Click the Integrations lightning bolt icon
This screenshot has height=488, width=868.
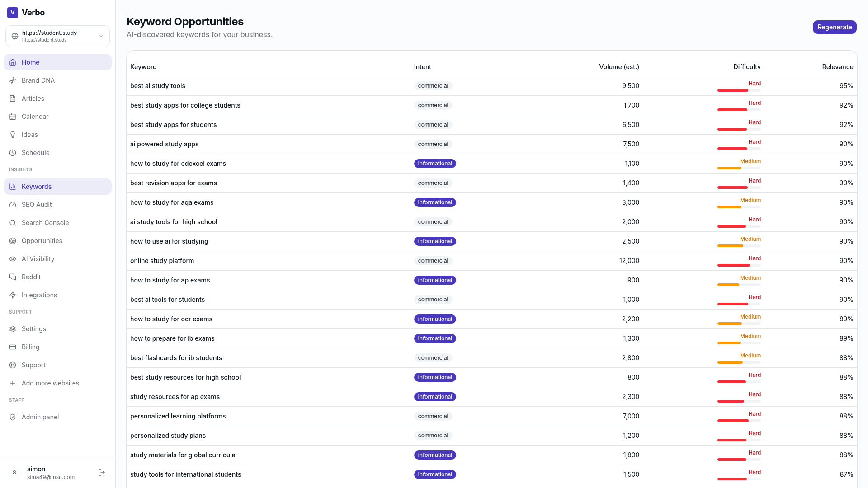[x=13, y=295]
